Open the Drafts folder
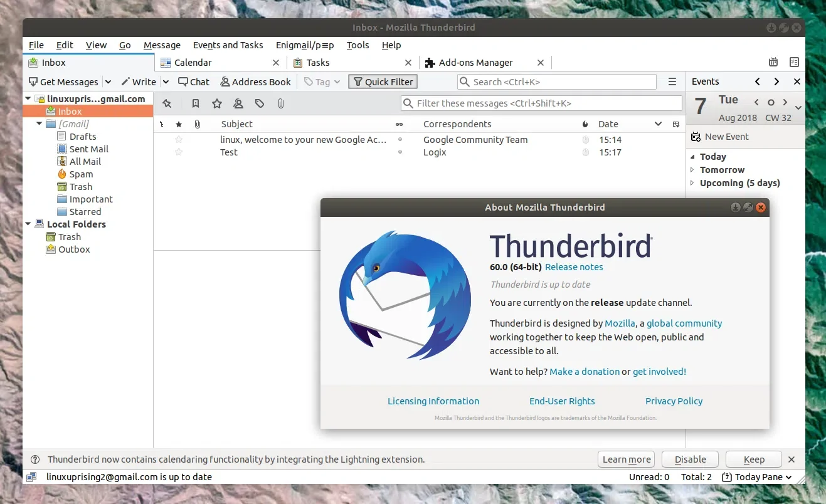826x504 pixels. pos(83,137)
